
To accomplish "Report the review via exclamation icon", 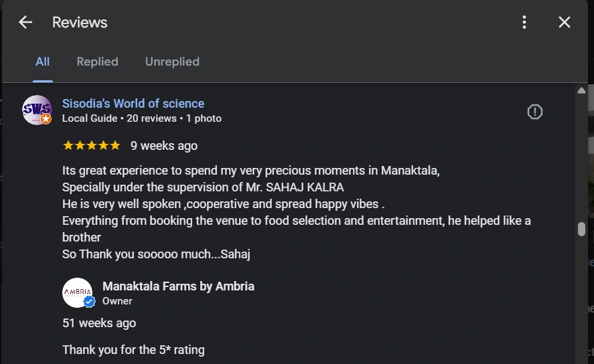I will coord(534,112).
